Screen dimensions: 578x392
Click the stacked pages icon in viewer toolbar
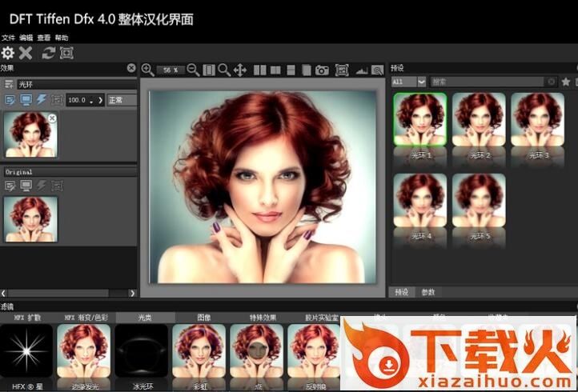(x=307, y=70)
